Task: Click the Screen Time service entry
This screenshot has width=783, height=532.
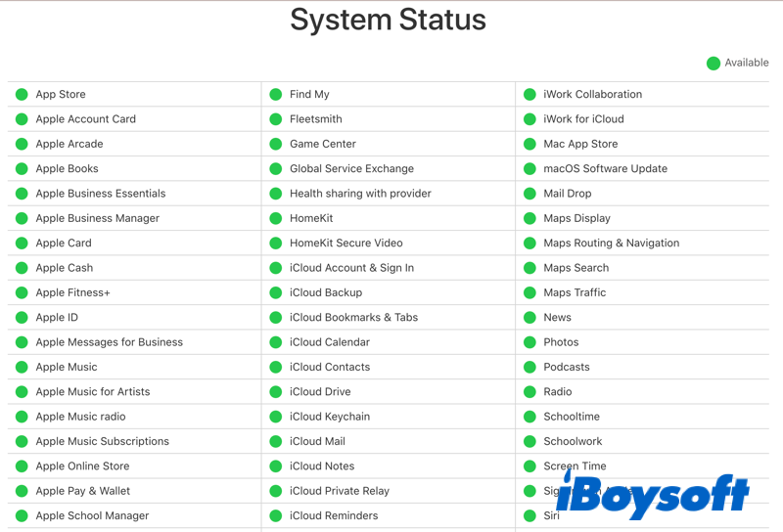Action: [x=575, y=466]
